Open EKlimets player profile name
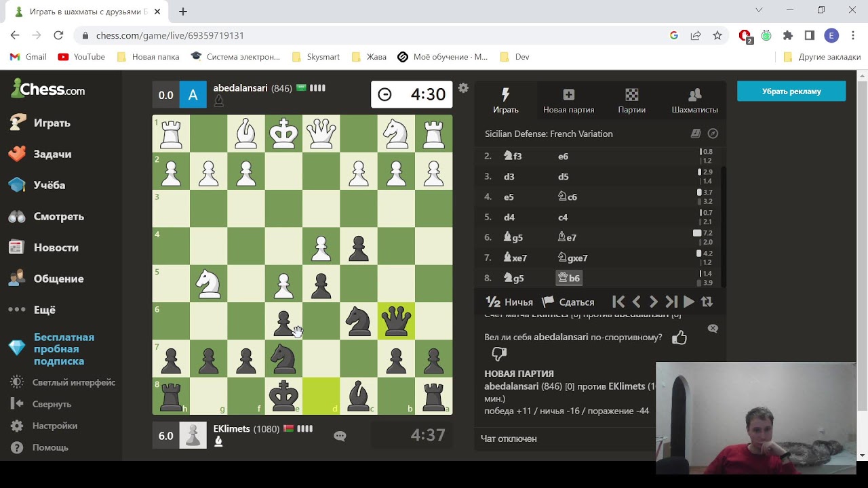Image resolution: width=868 pixels, height=488 pixels. (231, 428)
